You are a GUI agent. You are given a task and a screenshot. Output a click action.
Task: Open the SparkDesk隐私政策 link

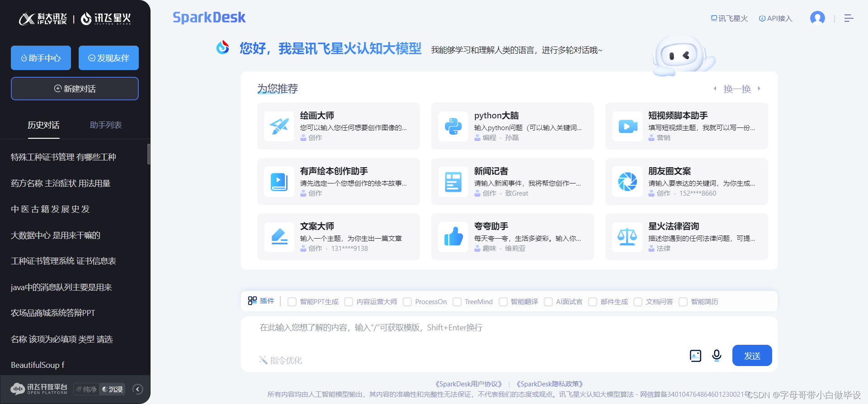point(549,384)
